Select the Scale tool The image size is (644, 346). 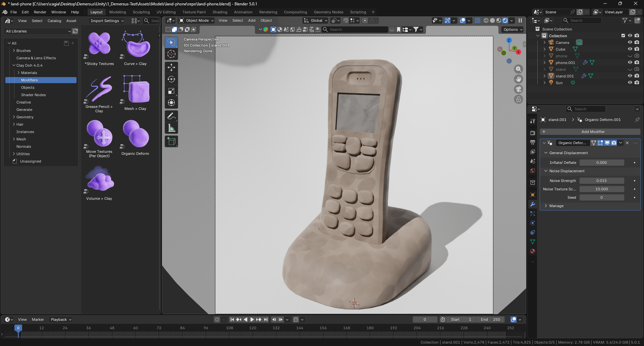pos(171,91)
